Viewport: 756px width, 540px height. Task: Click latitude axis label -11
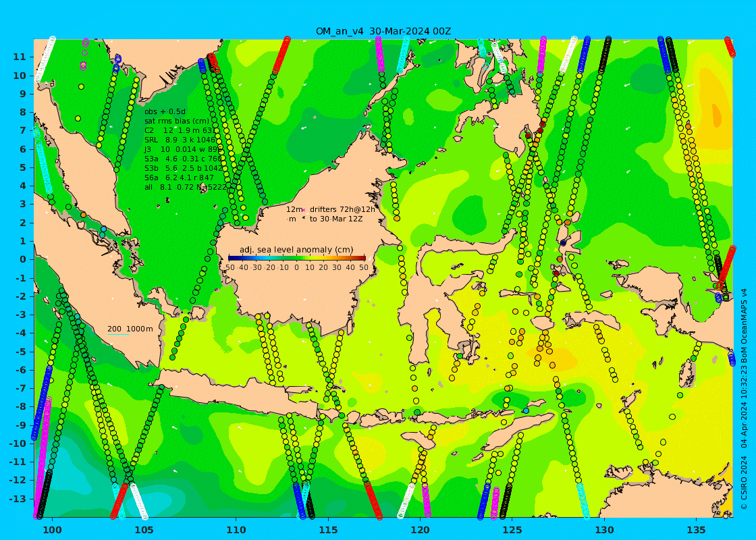18,462
